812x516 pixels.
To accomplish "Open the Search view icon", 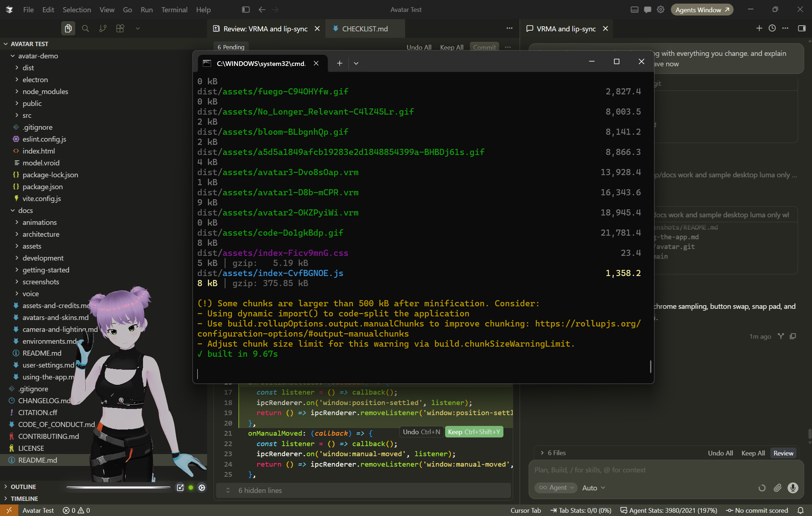I will tap(85, 28).
